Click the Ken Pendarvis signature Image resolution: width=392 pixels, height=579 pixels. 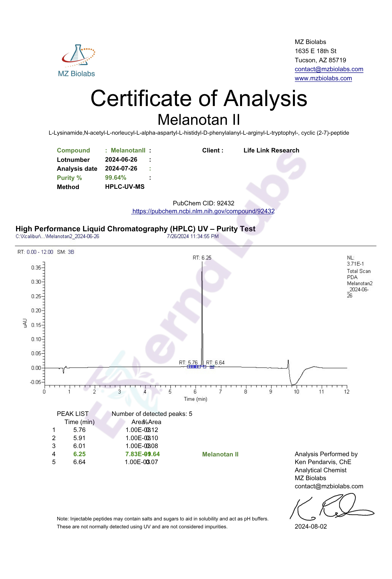[331, 509]
